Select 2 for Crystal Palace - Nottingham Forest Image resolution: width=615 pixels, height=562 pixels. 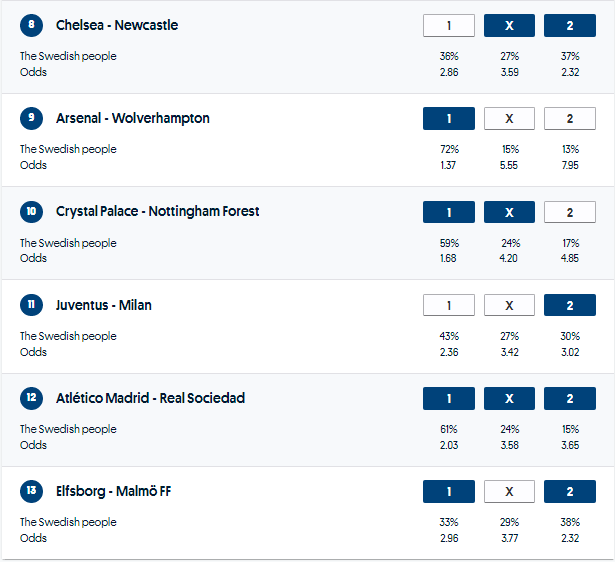coord(569,212)
